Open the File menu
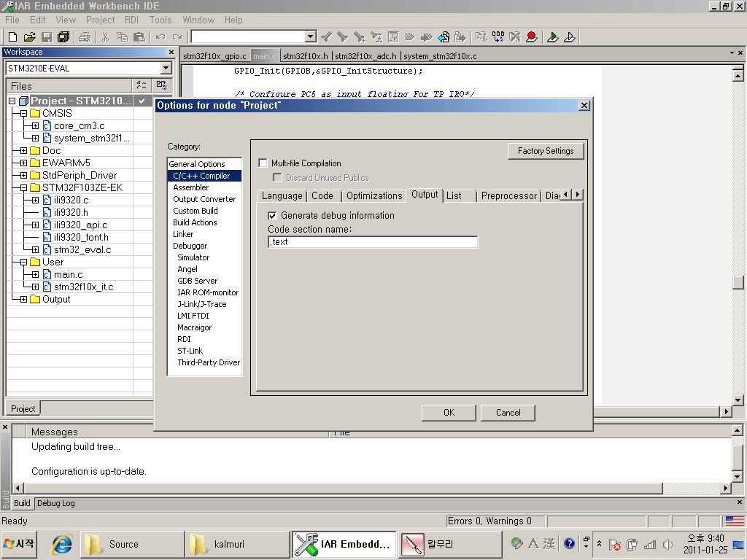Image resolution: width=747 pixels, height=560 pixels. coord(12,20)
